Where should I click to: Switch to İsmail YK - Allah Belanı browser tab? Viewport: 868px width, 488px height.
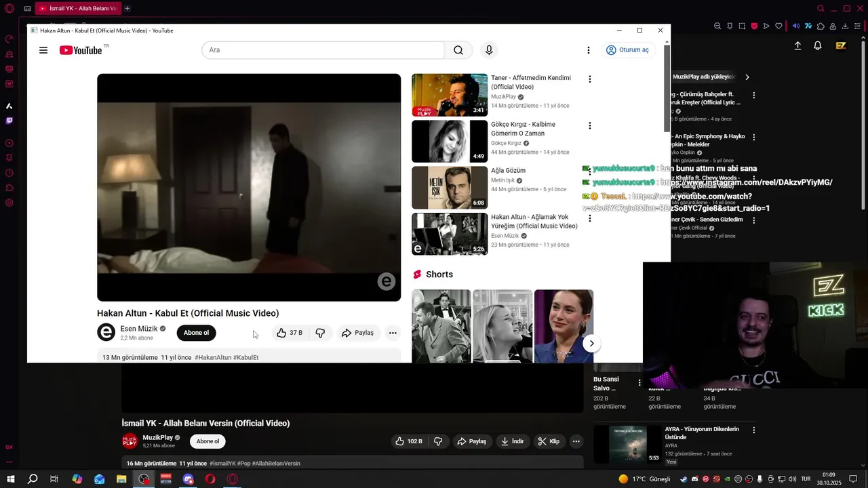[77, 8]
